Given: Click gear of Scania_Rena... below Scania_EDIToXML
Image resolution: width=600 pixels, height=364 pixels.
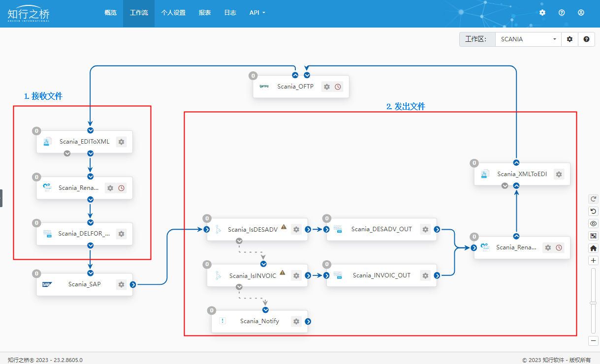Looking at the screenshot, I should click(x=110, y=188).
